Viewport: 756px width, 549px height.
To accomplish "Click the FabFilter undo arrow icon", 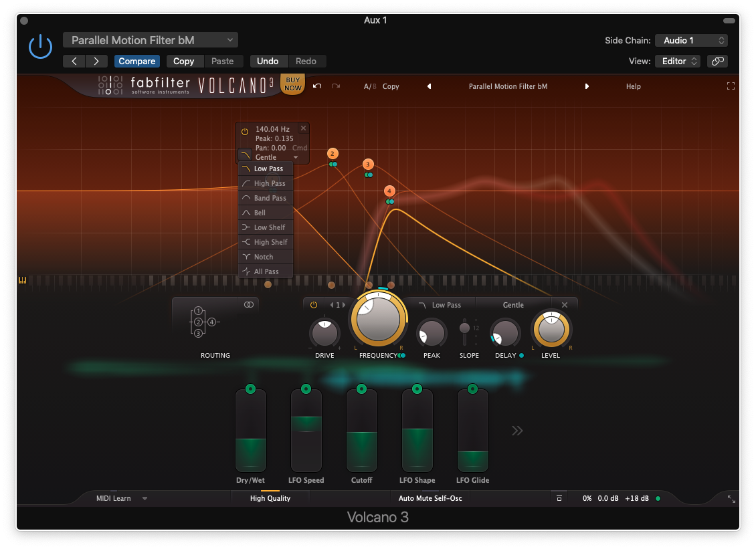I will click(x=317, y=86).
